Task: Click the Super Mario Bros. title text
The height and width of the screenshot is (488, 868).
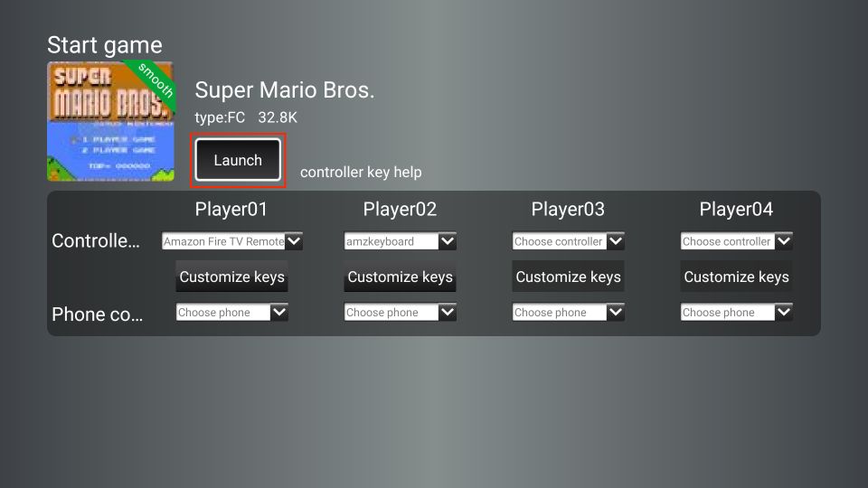Action: pyautogui.click(x=285, y=89)
